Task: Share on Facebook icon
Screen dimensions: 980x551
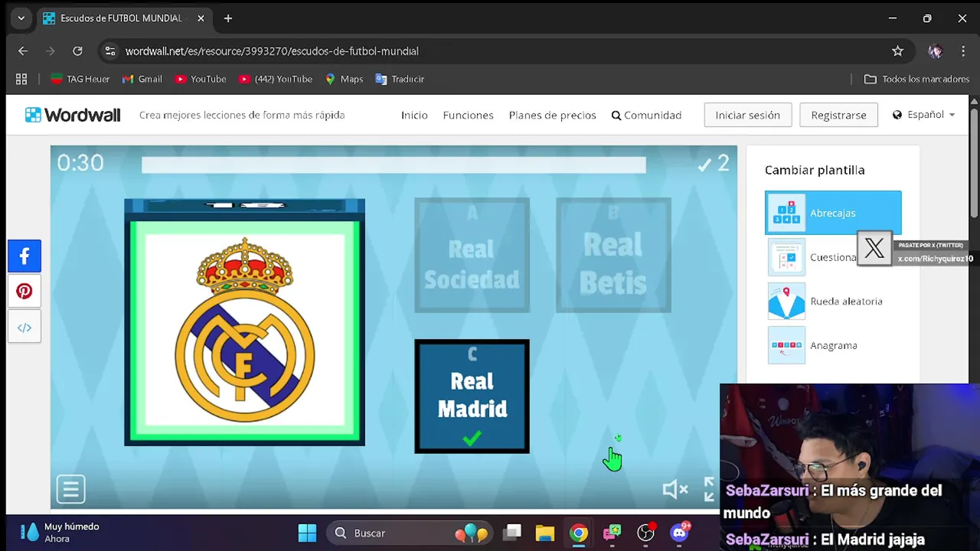Action: [x=24, y=256]
